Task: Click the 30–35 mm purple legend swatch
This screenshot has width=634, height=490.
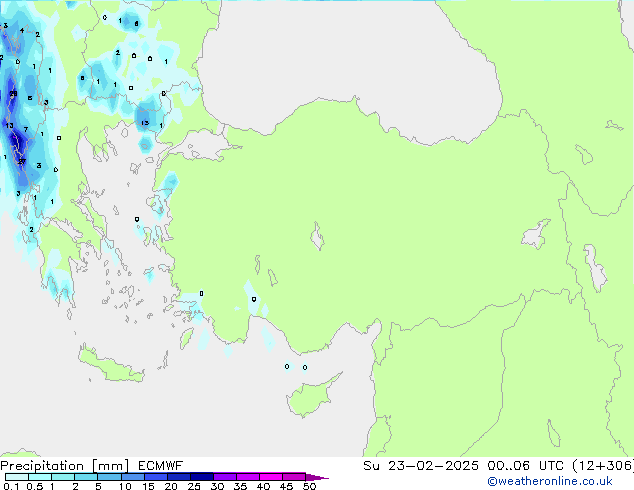Action: click(224, 477)
